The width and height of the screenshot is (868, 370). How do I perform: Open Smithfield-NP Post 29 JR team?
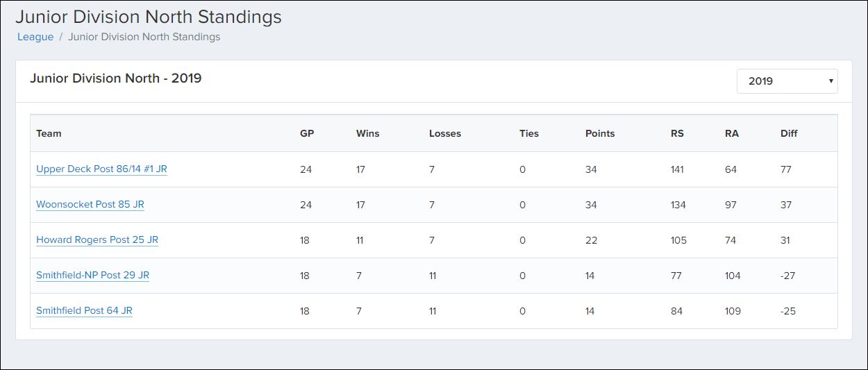coord(92,276)
